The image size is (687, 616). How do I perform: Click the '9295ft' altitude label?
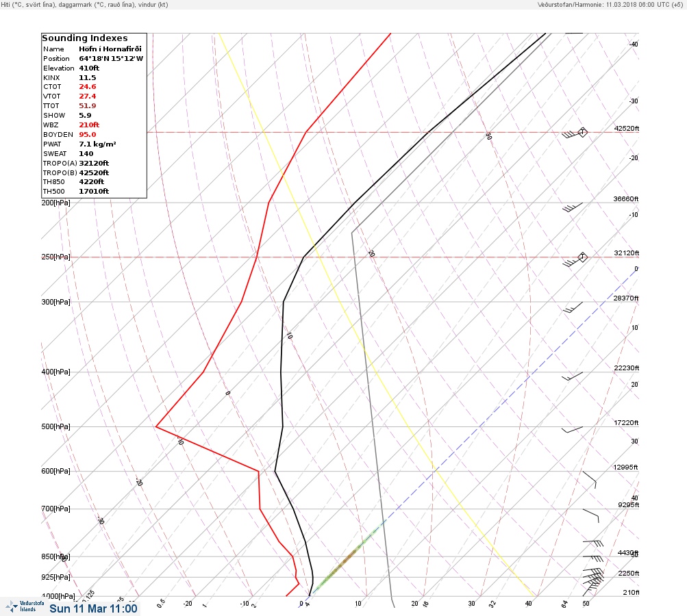(x=628, y=505)
